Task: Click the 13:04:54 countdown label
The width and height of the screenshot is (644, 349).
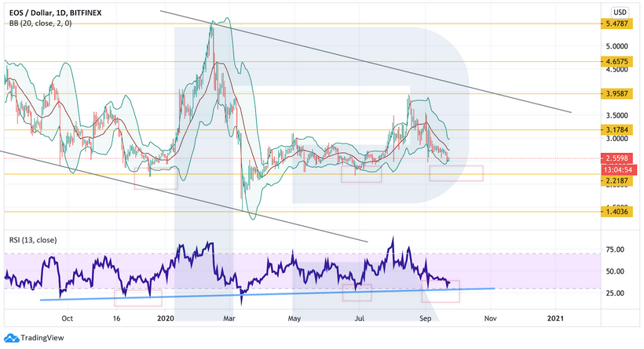Action: click(620, 169)
